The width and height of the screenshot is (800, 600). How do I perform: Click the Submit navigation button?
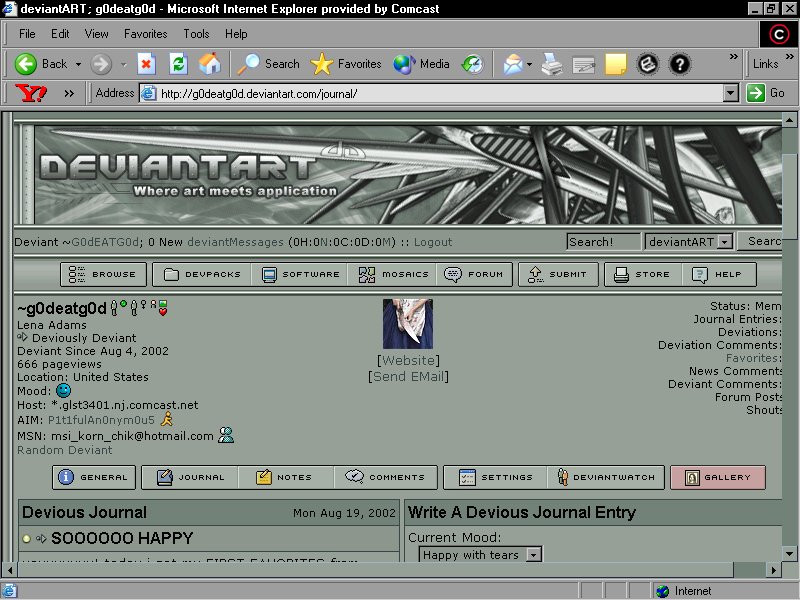click(558, 274)
